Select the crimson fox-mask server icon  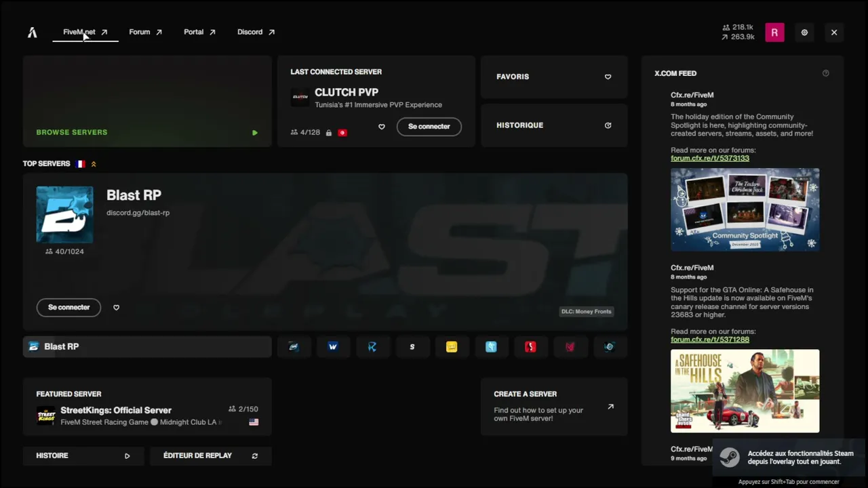click(x=570, y=346)
